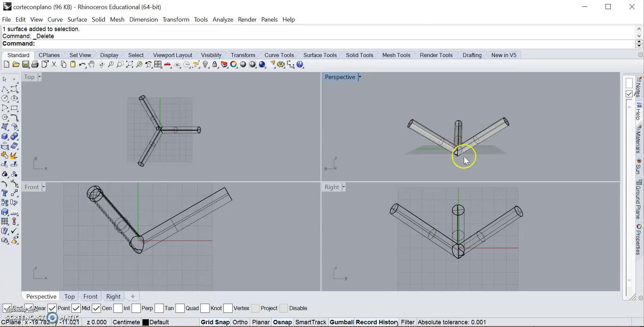
Task: Click the Zoom Extents magnifier icon
Action: (x=129, y=65)
